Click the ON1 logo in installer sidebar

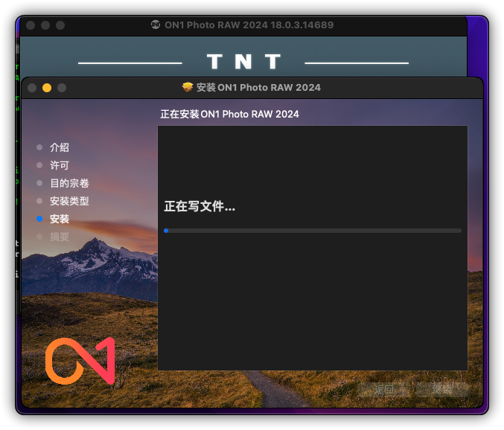80,361
